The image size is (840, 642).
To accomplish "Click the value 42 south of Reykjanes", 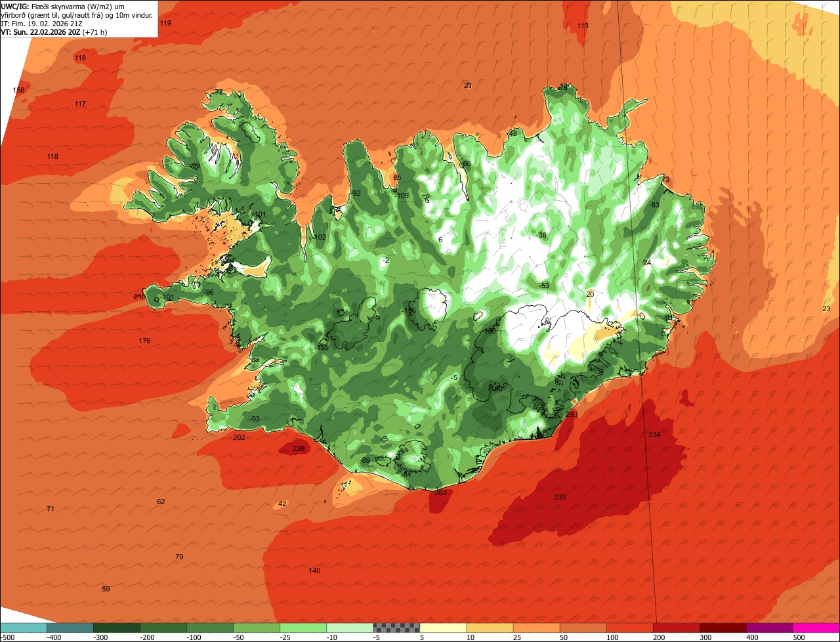I will point(282,503).
